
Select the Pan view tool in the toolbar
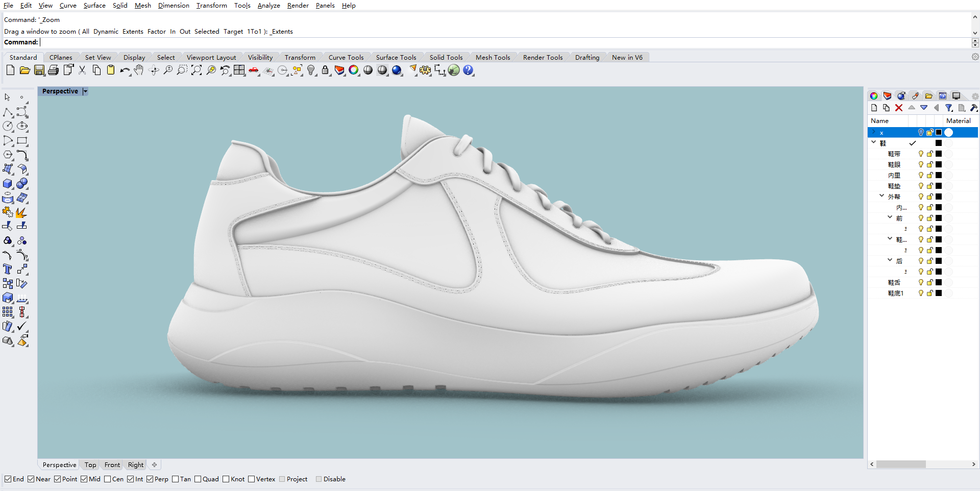[x=139, y=70]
